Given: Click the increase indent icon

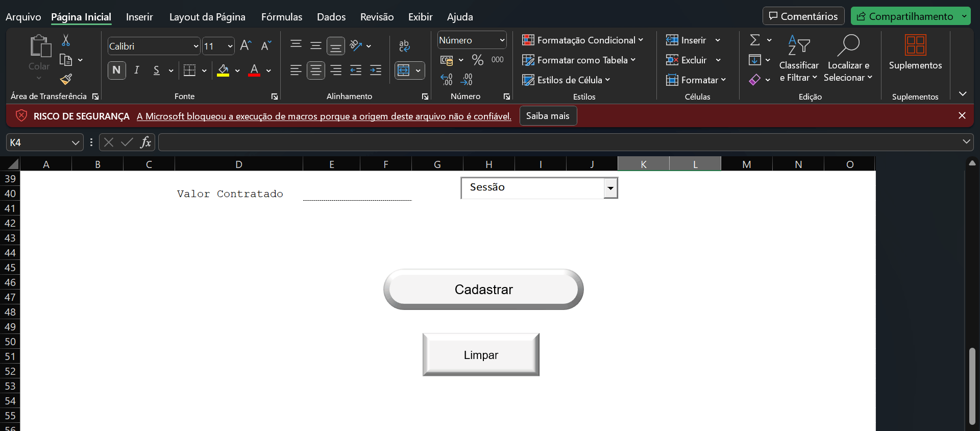Looking at the screenshot, I should pyautogui.click(x=376, y=70).
